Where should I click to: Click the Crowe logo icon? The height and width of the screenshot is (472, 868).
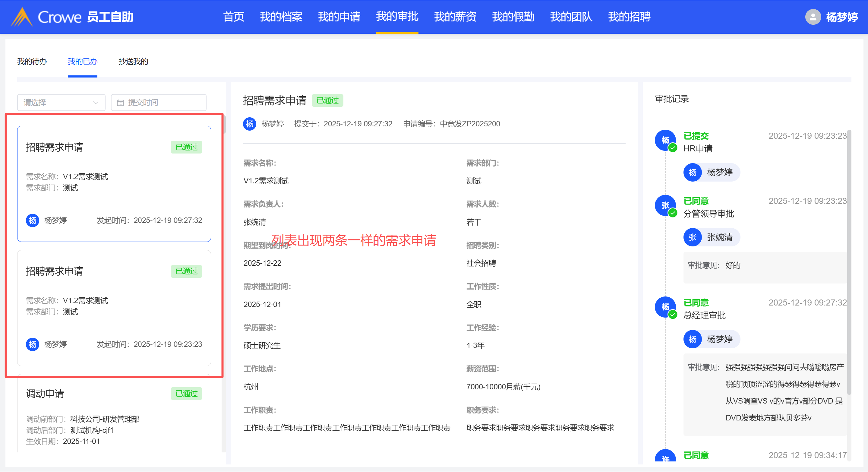coord(22,17)
